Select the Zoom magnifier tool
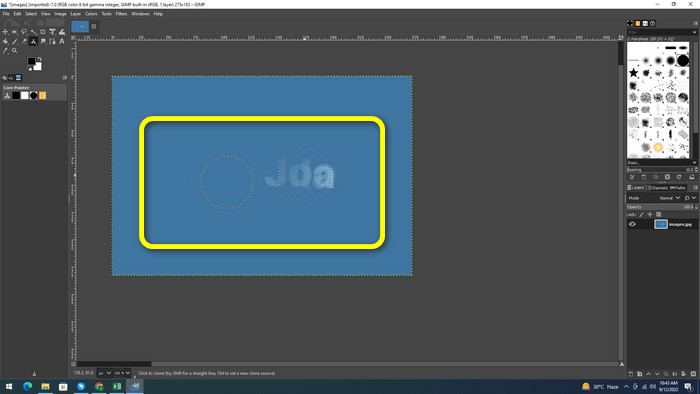Image resolution: width=700 pixels, height=394 pixels. point(14,50)
